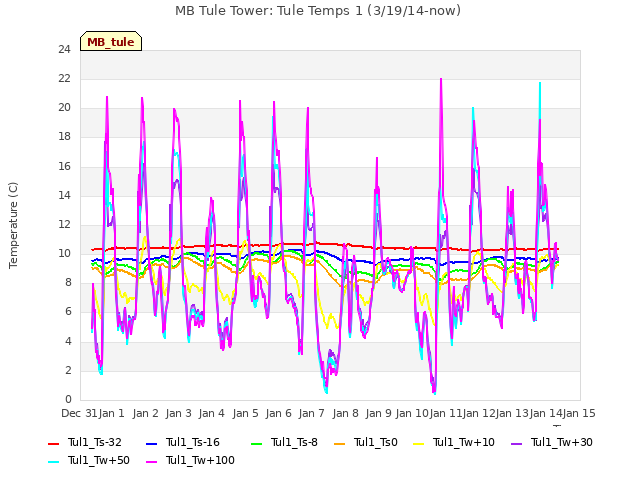Click the 4 y-axis tick label
Viewport: 640px width, 480px height.
pyautogui.click(x=68, y=341)
